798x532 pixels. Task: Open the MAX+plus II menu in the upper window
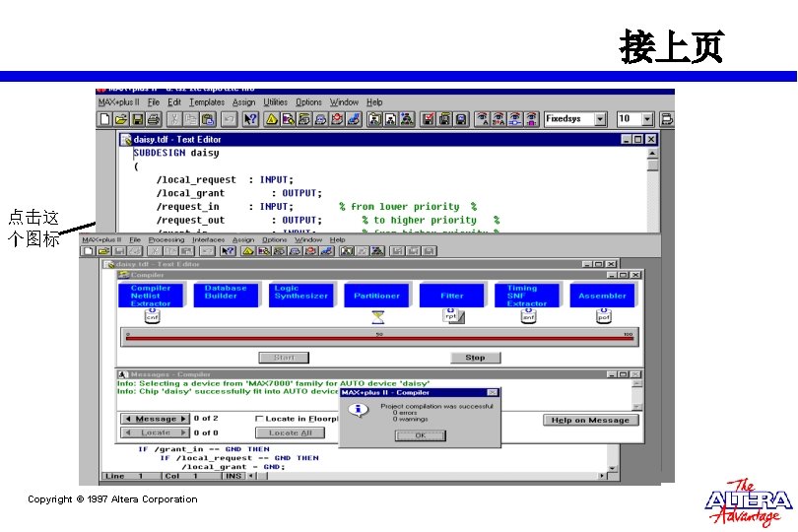[x=118, y=102]
